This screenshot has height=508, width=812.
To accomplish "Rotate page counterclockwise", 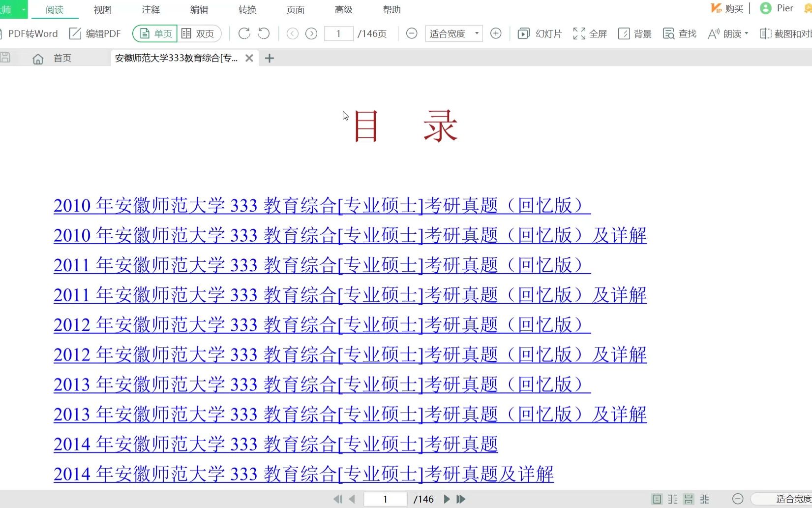I will tap(264, 33).
